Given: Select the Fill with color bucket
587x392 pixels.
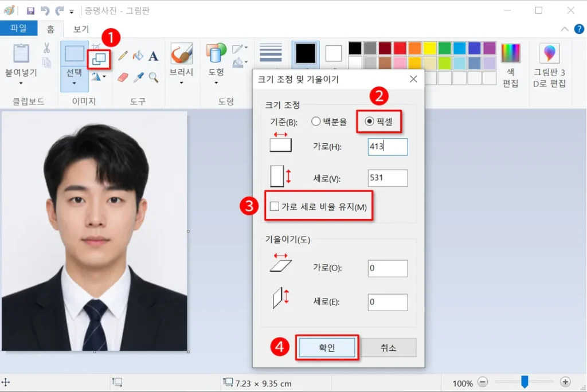Looking at the screenshot, I should coord(138,56).
